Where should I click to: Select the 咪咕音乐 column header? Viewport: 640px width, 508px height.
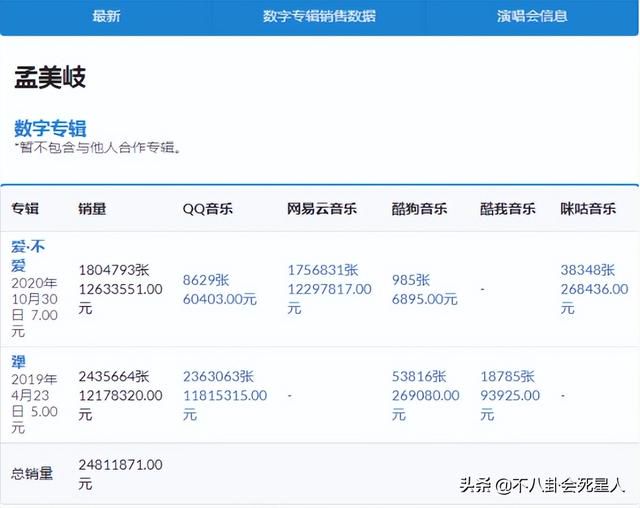click(x=588, y=209)
